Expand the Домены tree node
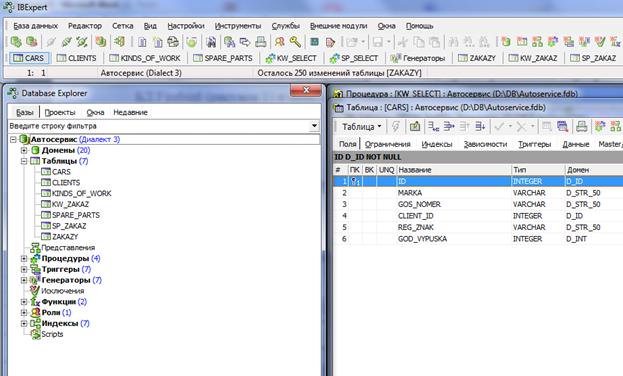Viewport: 623px width, 376px height. (24, 150)
